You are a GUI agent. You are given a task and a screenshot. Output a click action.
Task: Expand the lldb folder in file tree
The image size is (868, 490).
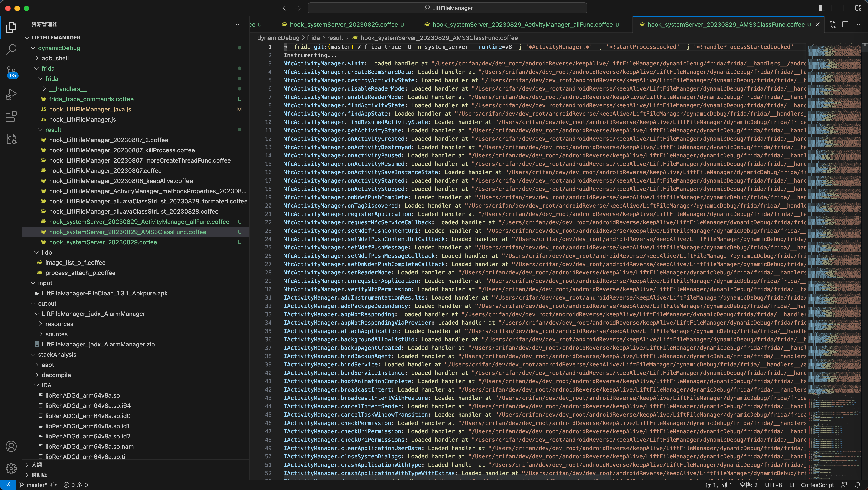coord(38,252)
